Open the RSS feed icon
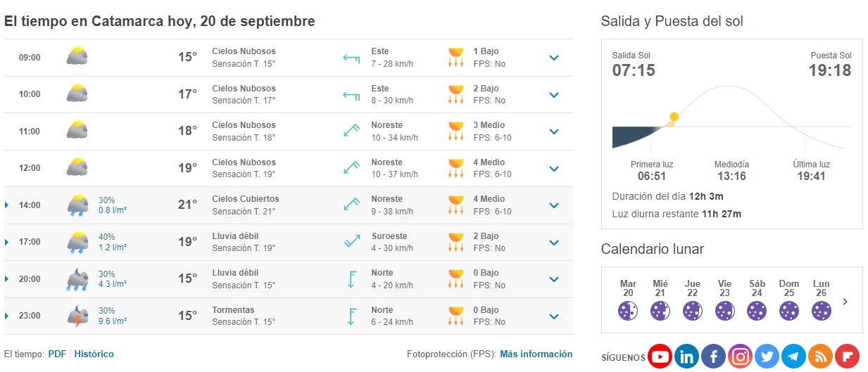 tap(820, 357)
